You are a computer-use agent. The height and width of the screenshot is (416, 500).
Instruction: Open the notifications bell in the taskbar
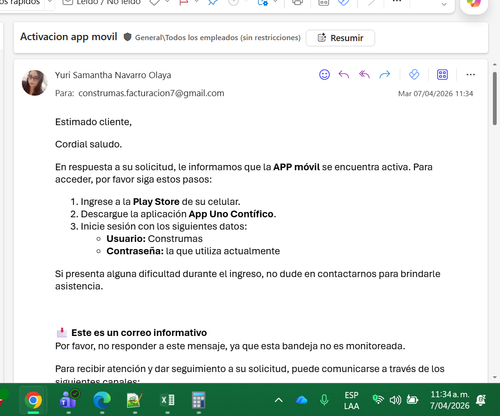481,400
